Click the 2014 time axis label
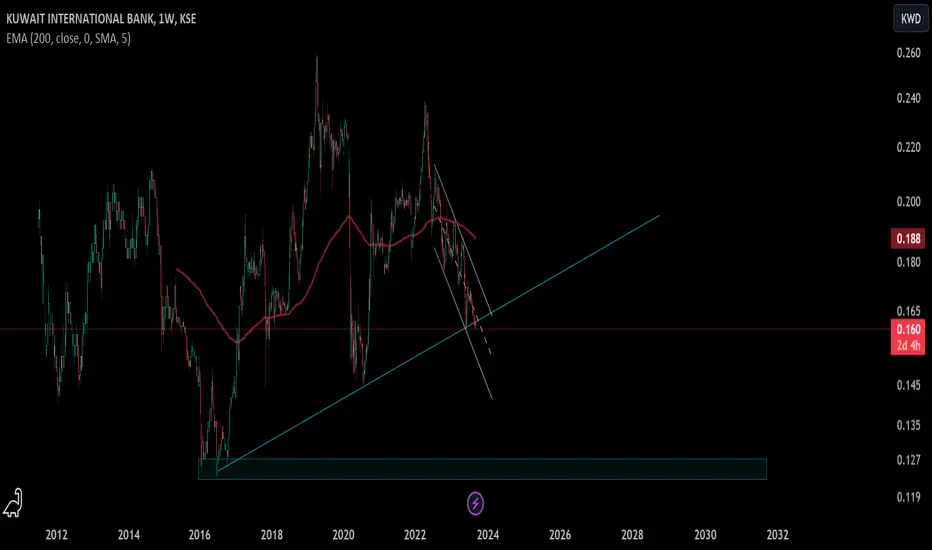This screenshot has width=932, height=550. pyautogui.click(x=128, y=535)
